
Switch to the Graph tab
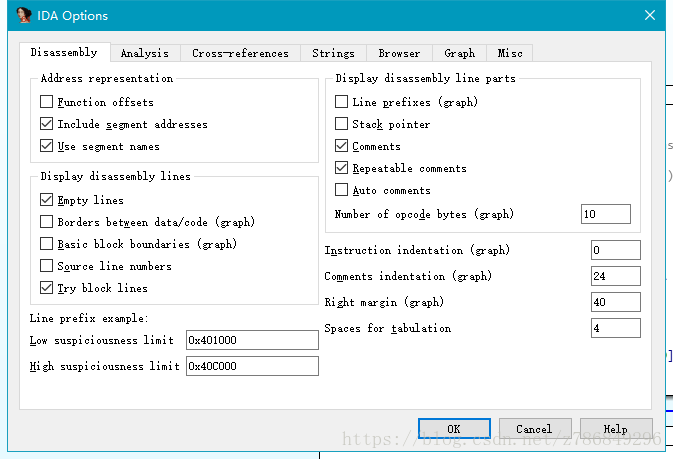(460, 54)
